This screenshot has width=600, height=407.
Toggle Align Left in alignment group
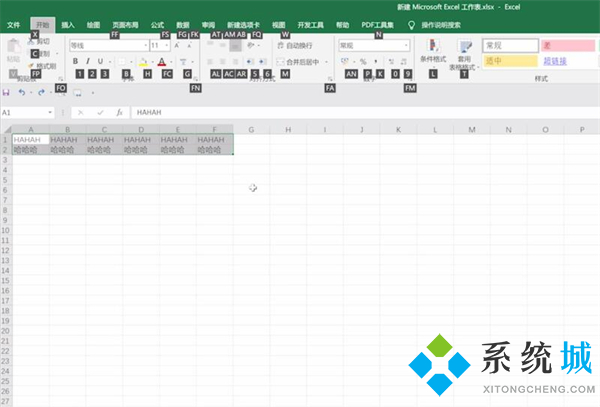210,61
